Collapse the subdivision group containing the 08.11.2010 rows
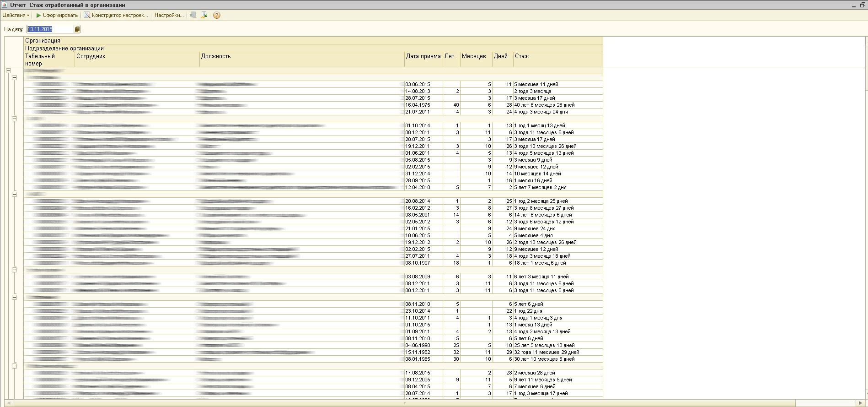This screenshot has height=407, width=868. coord(15,298)
